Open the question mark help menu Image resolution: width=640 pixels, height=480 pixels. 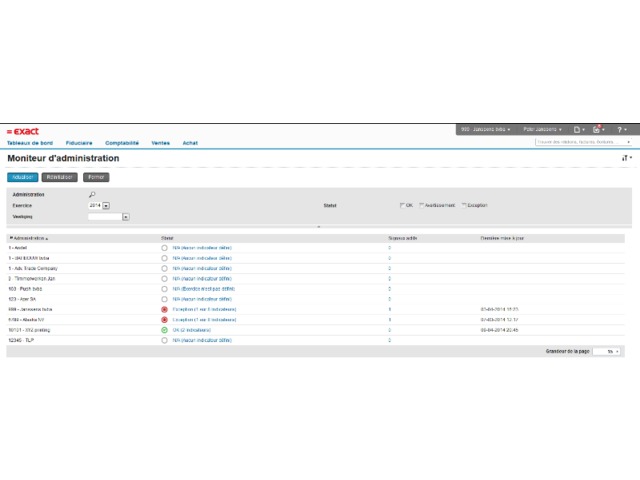[622, 129]
